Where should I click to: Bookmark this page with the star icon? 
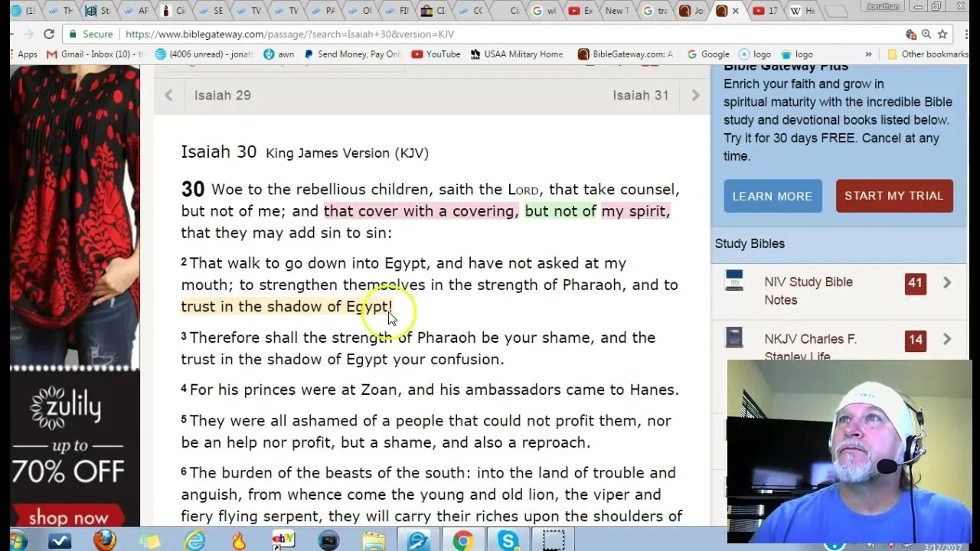click(942, 34)
